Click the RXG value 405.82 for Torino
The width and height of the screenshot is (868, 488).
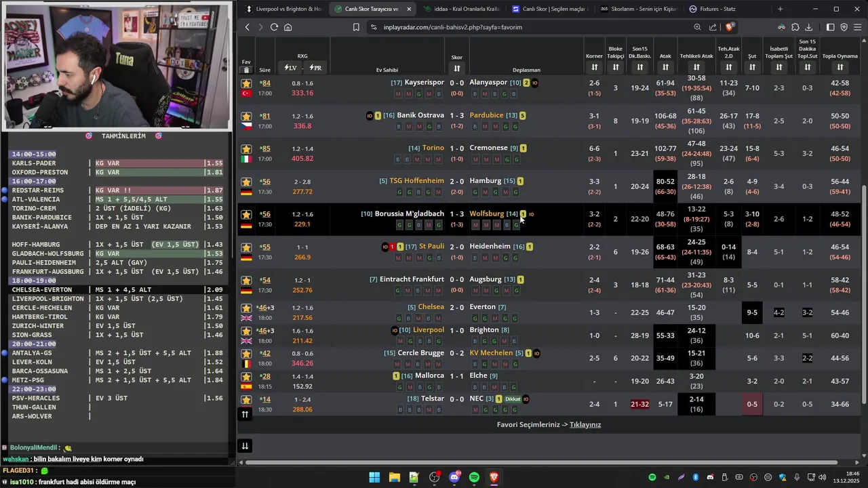302,159
